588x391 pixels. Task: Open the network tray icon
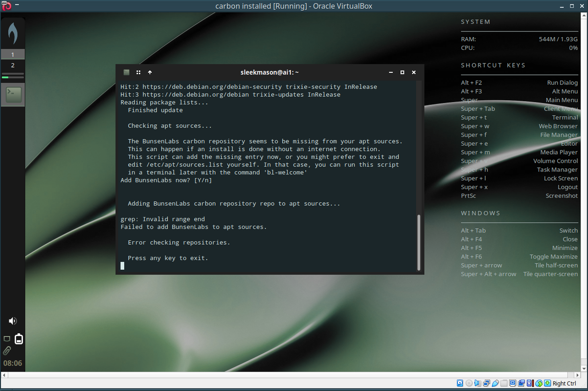[x=7, y=338]
